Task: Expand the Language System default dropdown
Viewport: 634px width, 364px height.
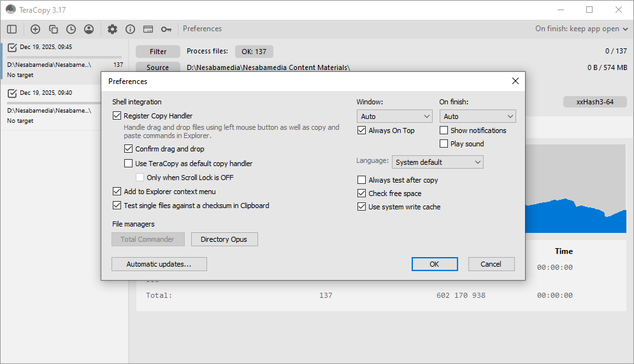Action: click(x=437, y=162)
